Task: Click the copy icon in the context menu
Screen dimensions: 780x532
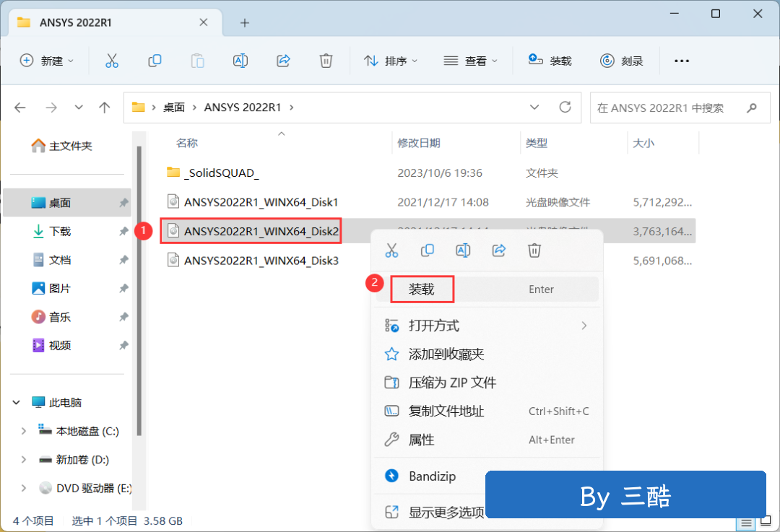Action: pyautogui.click(x=428, y=250)
